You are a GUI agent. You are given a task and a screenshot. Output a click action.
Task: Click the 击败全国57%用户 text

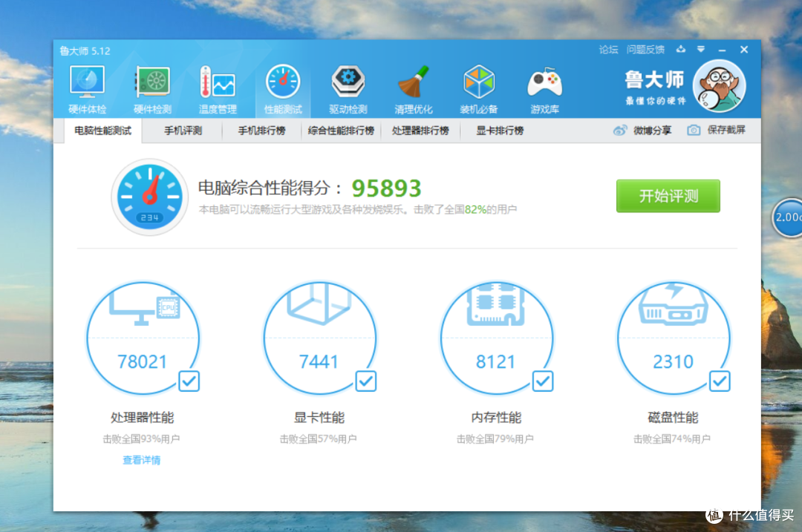point(319,439)
